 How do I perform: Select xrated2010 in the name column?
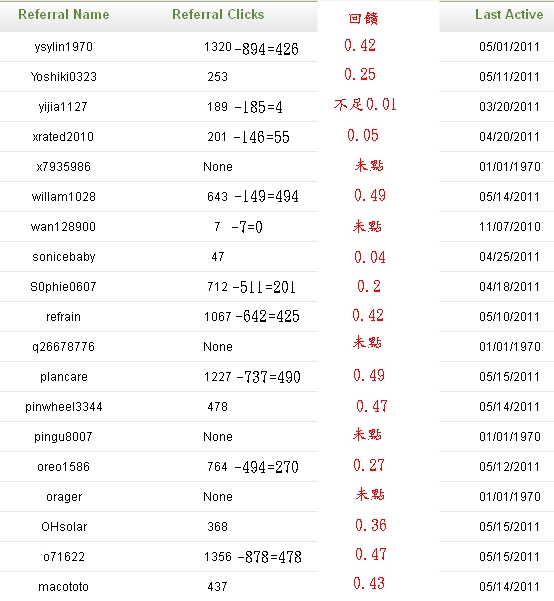(x=63, y=137)
